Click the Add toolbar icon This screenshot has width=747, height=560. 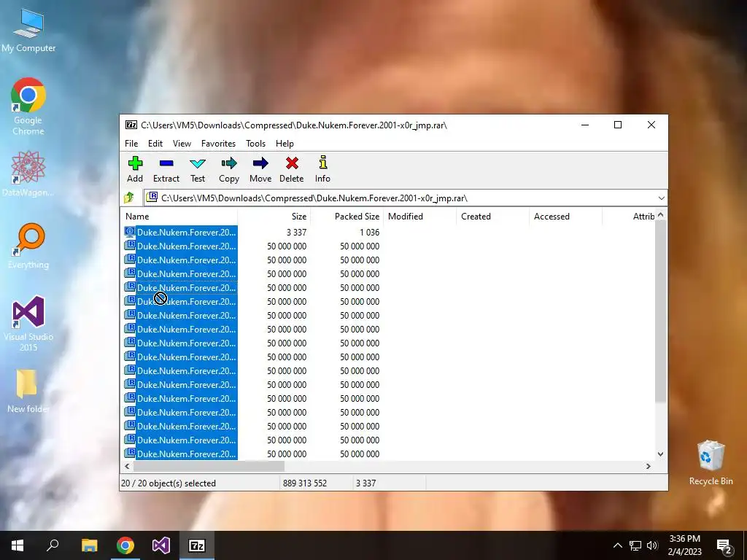pos(135,164)
